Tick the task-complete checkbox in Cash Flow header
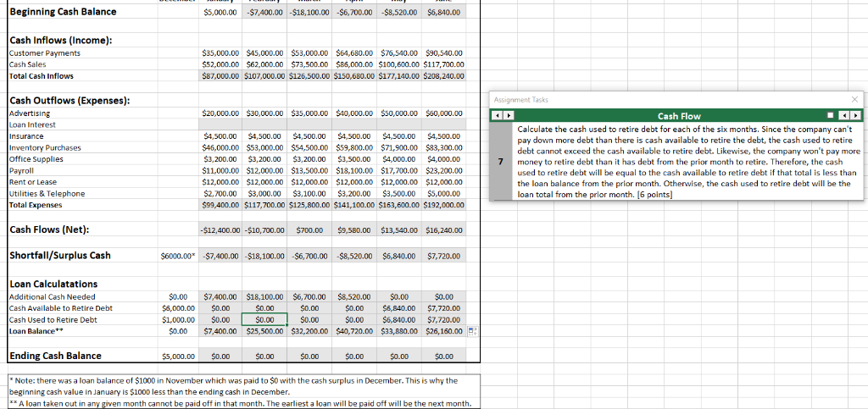This screenshot has height=409, width=868. (x=831, y=116)
